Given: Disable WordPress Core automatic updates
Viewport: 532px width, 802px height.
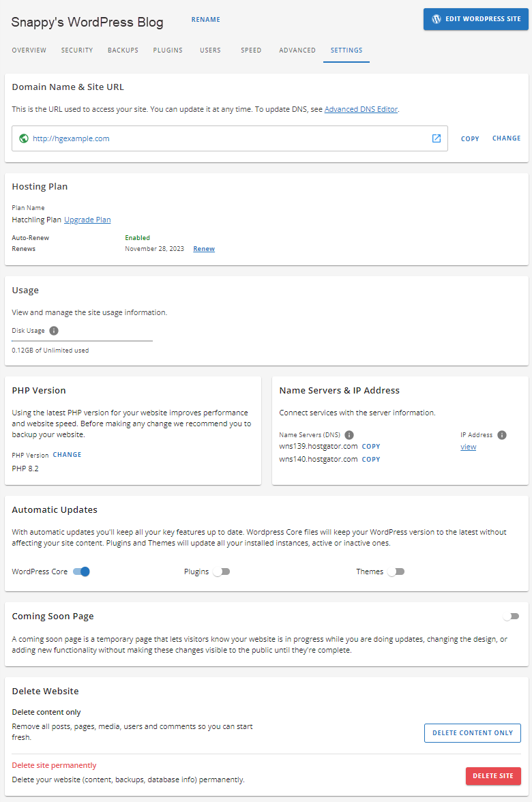Looking at the screenshot, I should tap(80, 571).
